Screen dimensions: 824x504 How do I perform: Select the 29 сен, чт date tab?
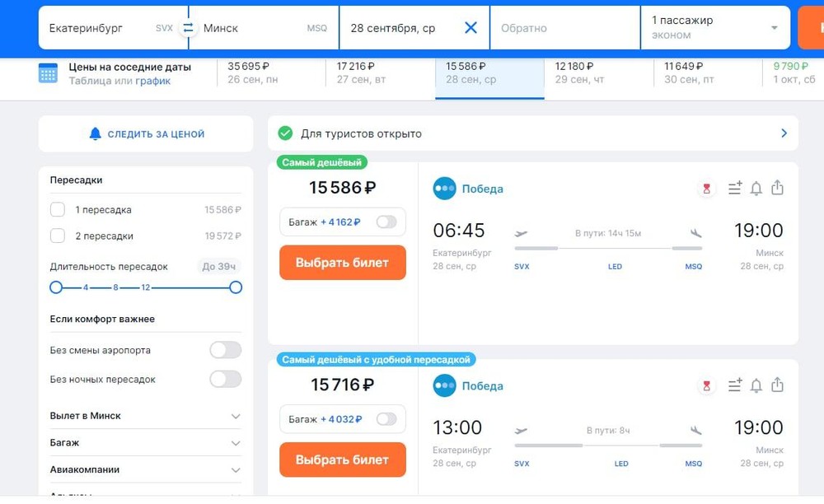[599, 73]
